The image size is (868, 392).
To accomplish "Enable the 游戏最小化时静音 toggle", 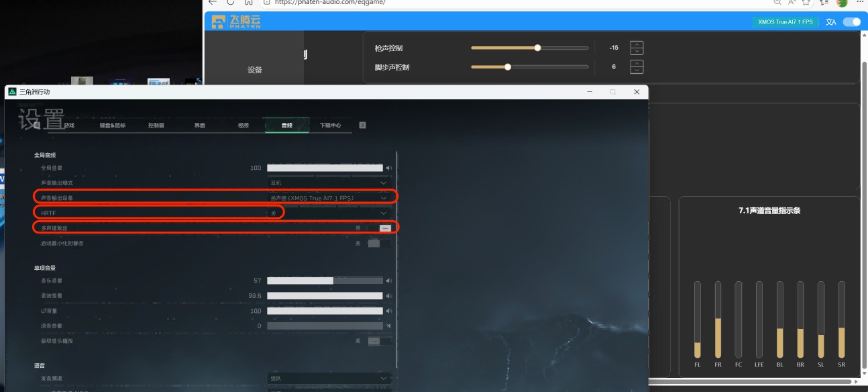I will pyautogui.click(x=379, y=242).
